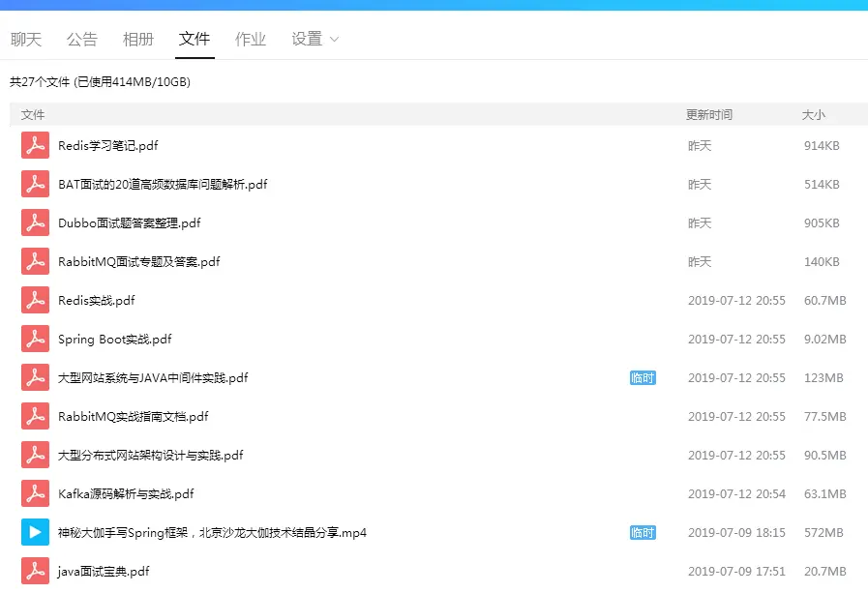
Task: Click the PDF icon for 大型分布式网站架构设计与实践.pdf
Action: tap(35, 455)
